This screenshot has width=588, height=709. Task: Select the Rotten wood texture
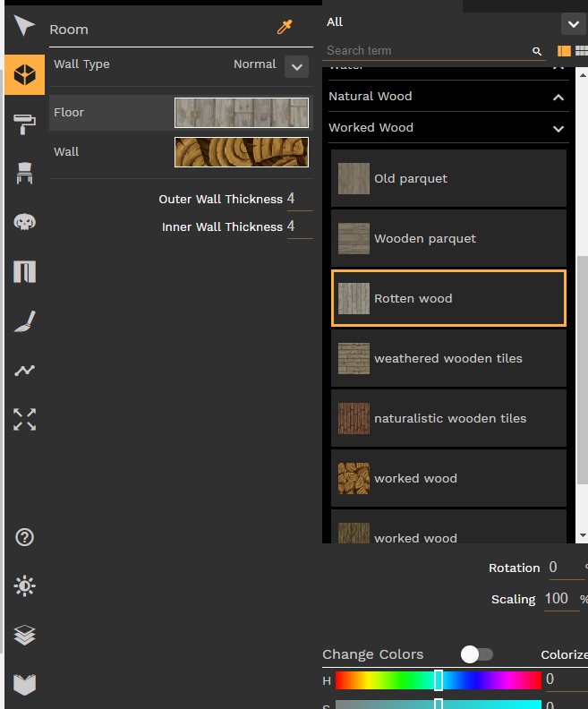click(448, 298)
